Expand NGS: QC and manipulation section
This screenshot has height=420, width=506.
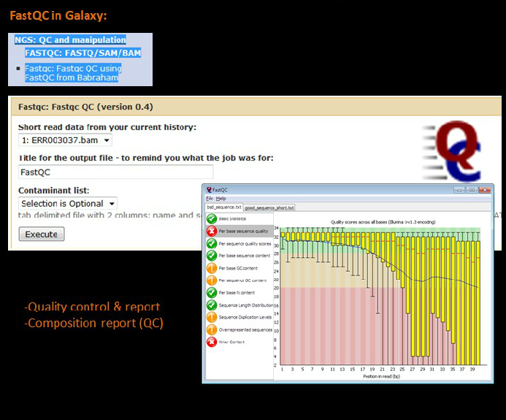pyautogui.click(x=70, y=40)
